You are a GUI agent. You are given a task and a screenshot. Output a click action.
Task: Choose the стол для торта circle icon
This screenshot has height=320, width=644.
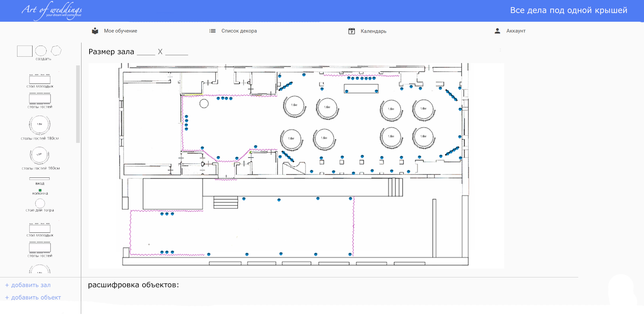click(x=40, y=203)
